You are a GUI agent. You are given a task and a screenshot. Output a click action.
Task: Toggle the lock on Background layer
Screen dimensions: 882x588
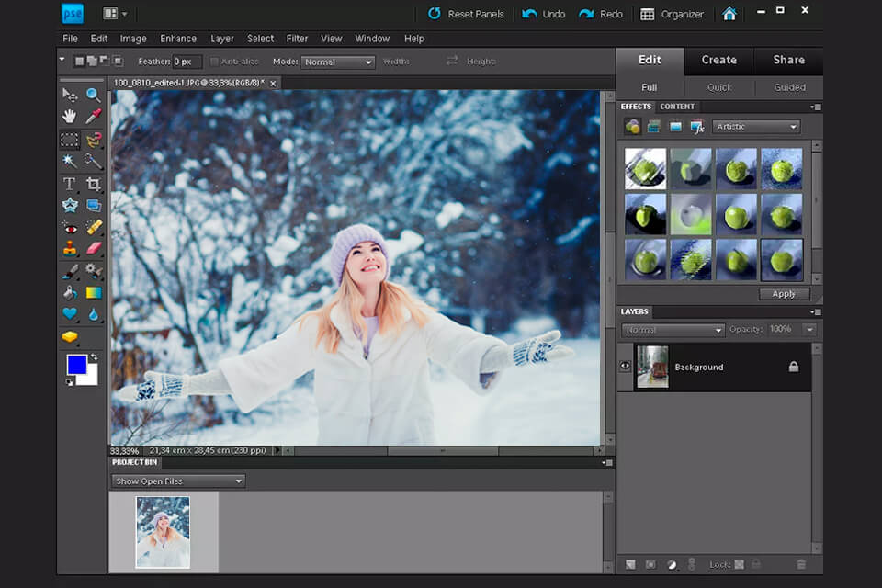point(793,367)
